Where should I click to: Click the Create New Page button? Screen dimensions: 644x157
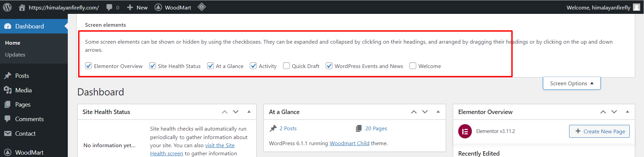[599, 131]
